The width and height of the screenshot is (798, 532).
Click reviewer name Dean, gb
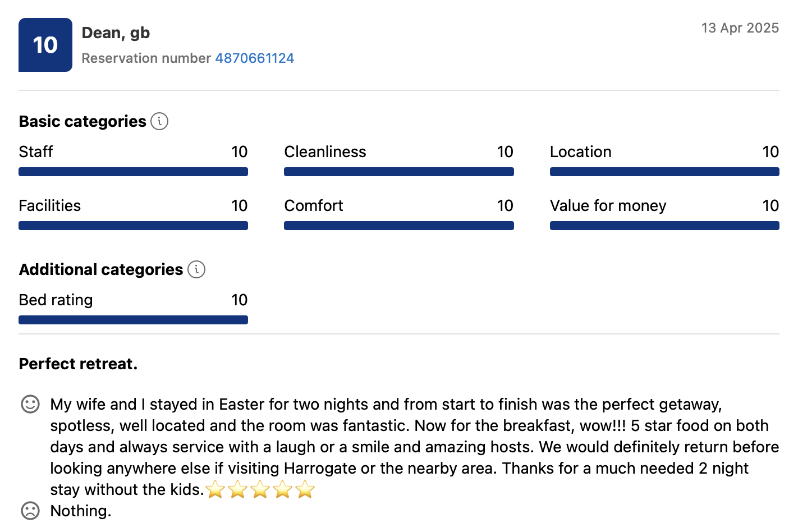[116, 33]
